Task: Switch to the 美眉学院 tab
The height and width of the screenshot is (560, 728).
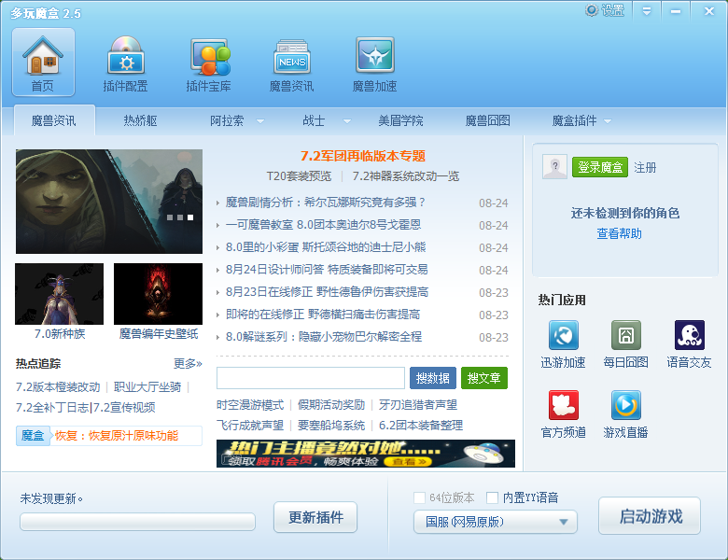Action: pyautogui.click(x=400, y=120)
